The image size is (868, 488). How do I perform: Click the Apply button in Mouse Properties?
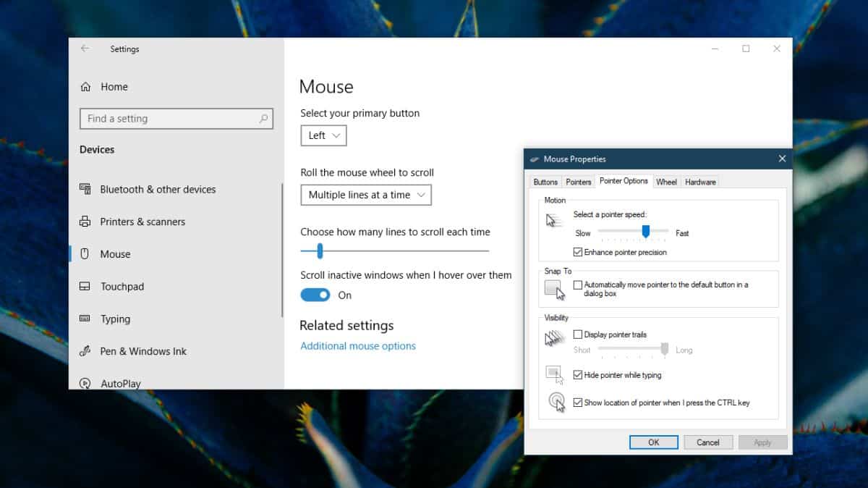(x=762, y=442)
